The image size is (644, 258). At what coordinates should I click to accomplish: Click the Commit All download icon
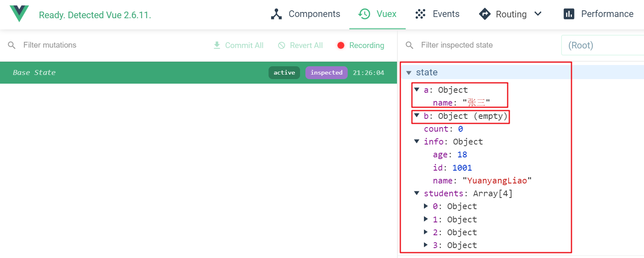217,45
